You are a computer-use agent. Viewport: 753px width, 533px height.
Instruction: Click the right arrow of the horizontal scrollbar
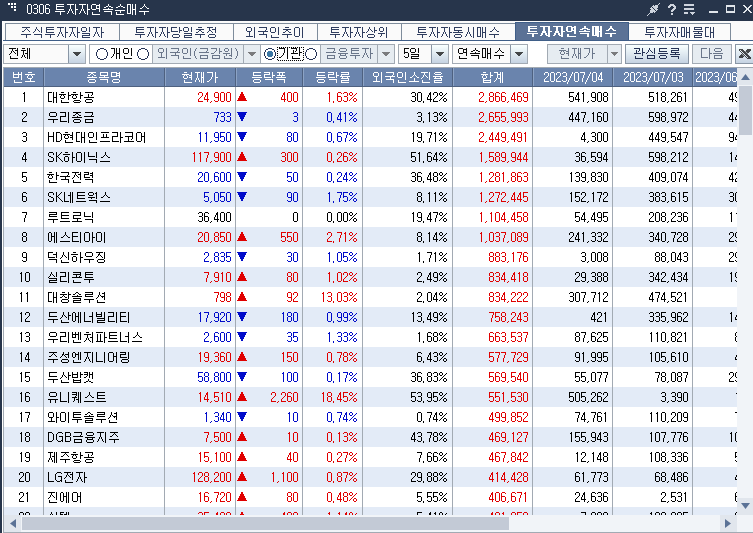728,523
